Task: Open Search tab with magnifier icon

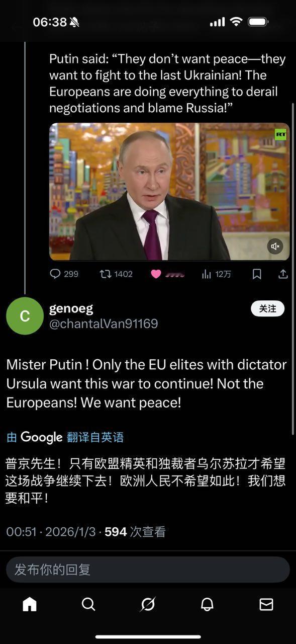Action: 88,604
